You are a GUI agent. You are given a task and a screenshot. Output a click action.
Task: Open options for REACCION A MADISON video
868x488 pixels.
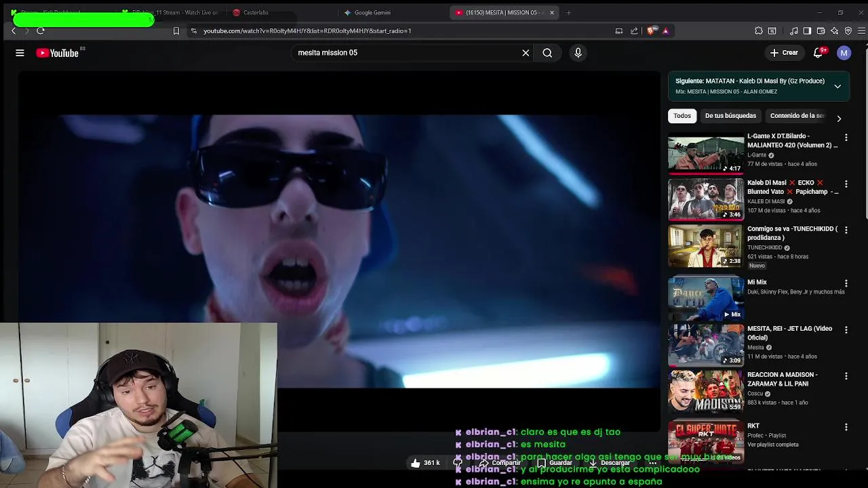tap(846, 375)
